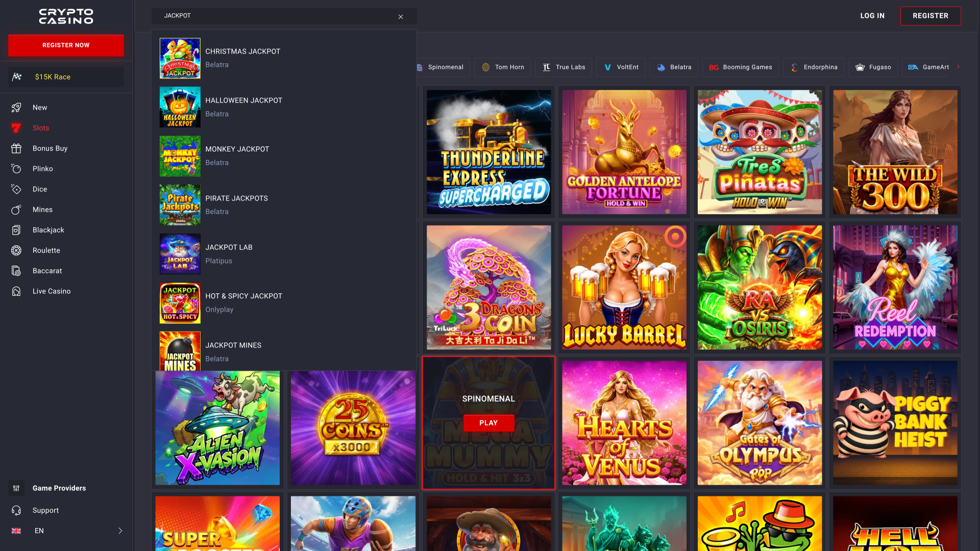Open the $15K Race flag icon
The width and height of the screenshot is (980, 551).
tap(17, 77)
